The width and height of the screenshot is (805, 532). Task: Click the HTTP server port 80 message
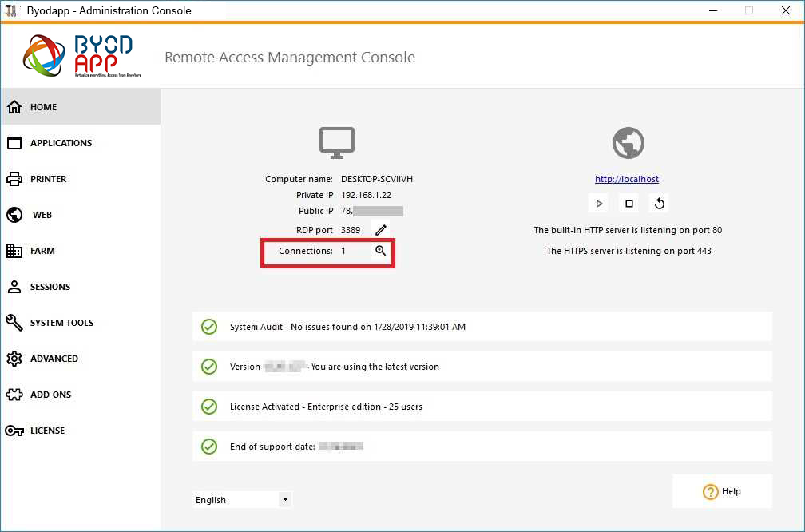click(x=628, y=230)
